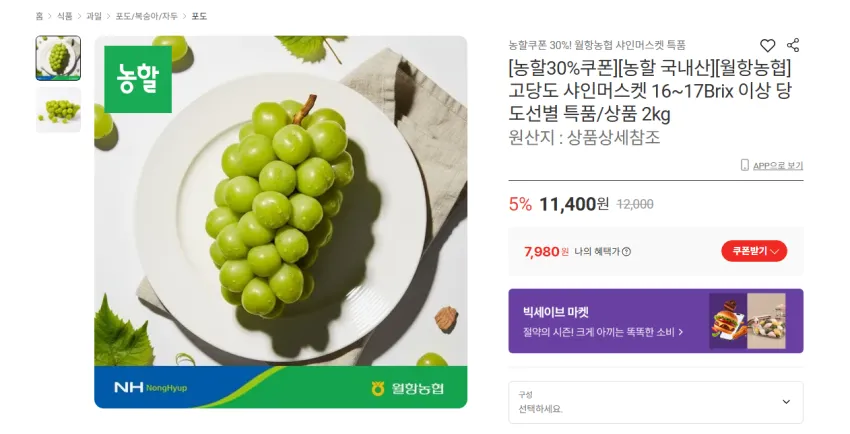Expand the 구성 선택하세요 dropdown

656,402
